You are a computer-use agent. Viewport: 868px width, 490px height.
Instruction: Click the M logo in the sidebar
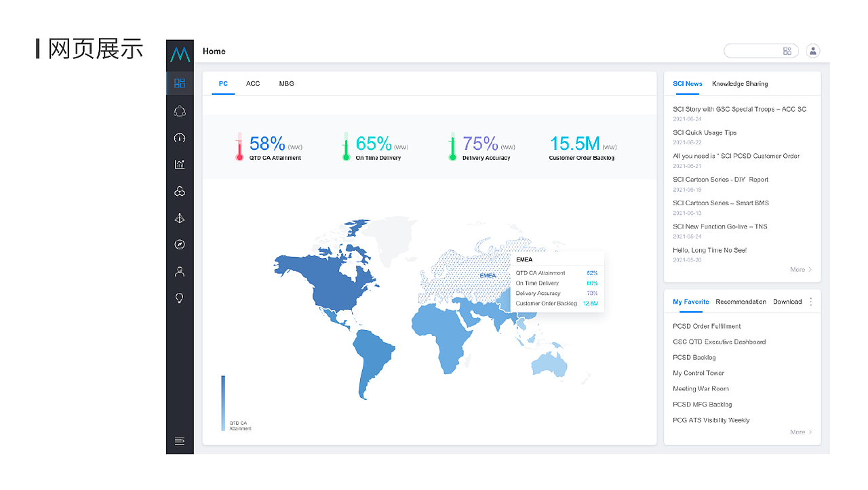[180, 54]
